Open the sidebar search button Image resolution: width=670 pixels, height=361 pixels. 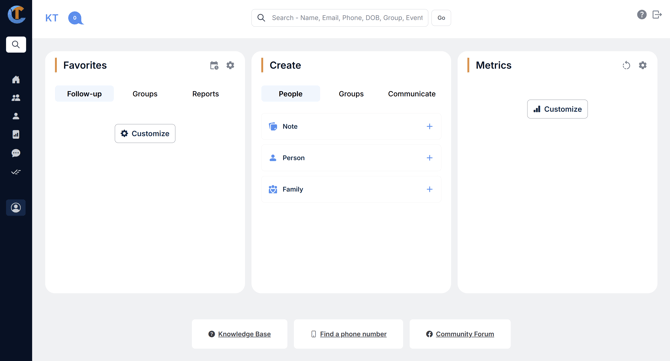[x=16, y=44]
